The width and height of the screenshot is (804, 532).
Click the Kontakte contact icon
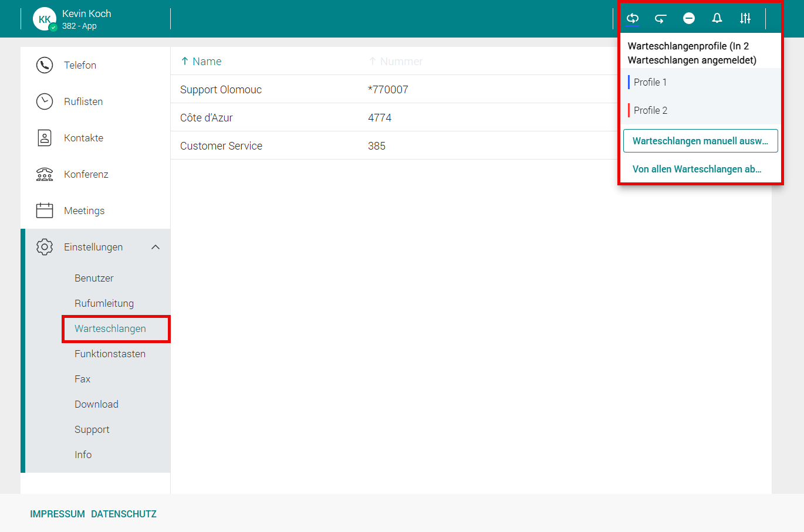45,138
